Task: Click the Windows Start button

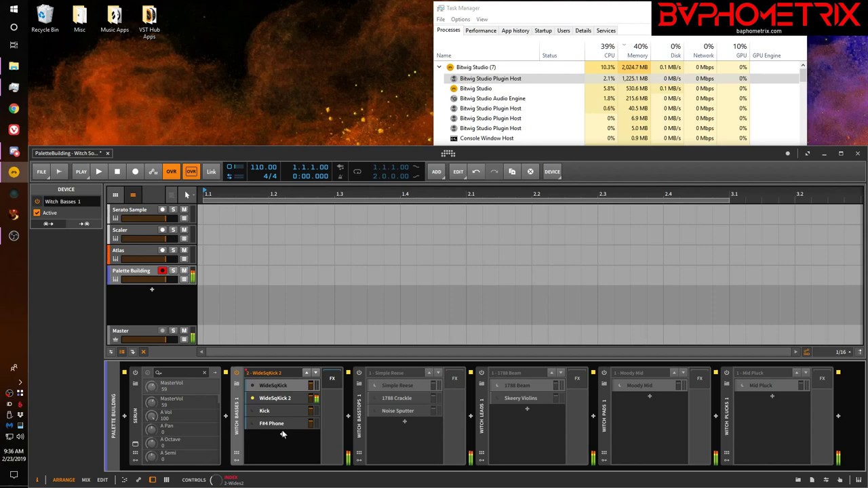Action: pyautogui.click(x=14, y=9)
